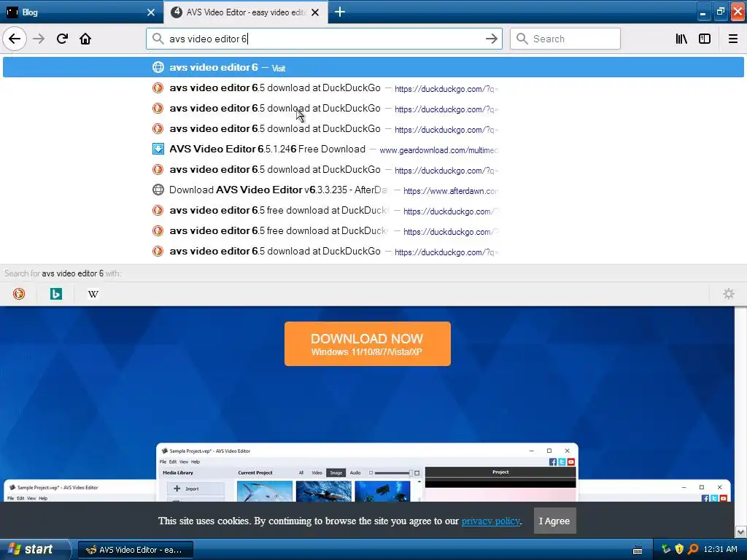Screen dimensions: 747x560
Task: Search with Wikipedia one-off engine icon
Action: [93, 294]
